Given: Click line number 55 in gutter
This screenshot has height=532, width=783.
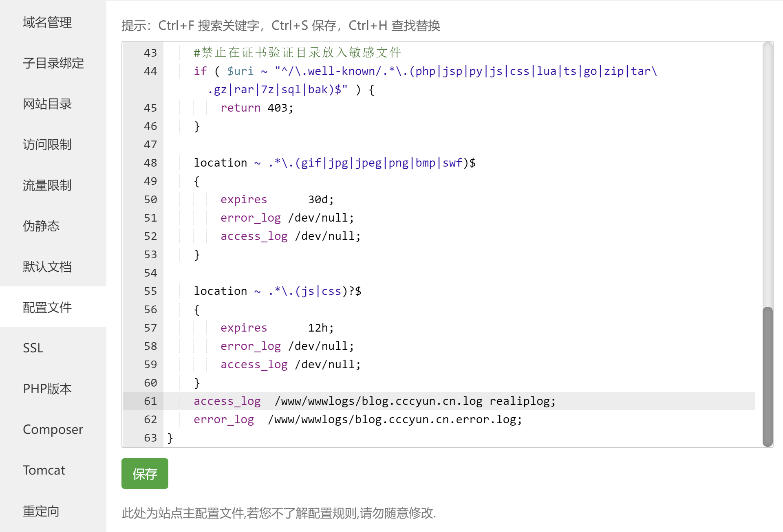Looking at the screenshot, I should pyautogui.click(x=150, y=291).
